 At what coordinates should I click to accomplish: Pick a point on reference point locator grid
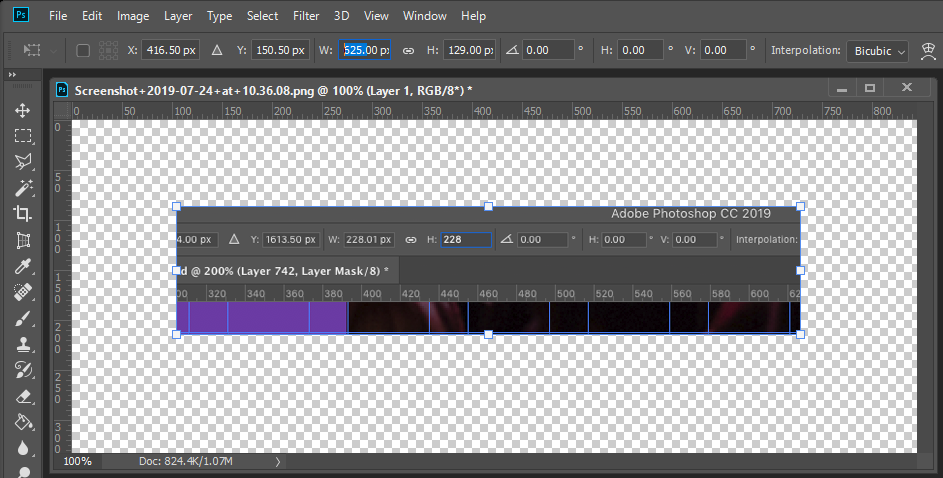click(x=108, y=51)
